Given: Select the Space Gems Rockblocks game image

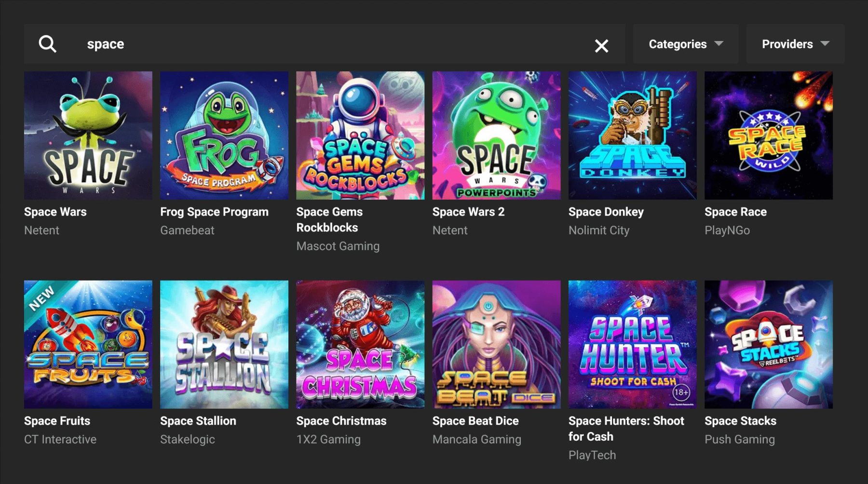Looking at the screenshot, I should pos(360,135).
